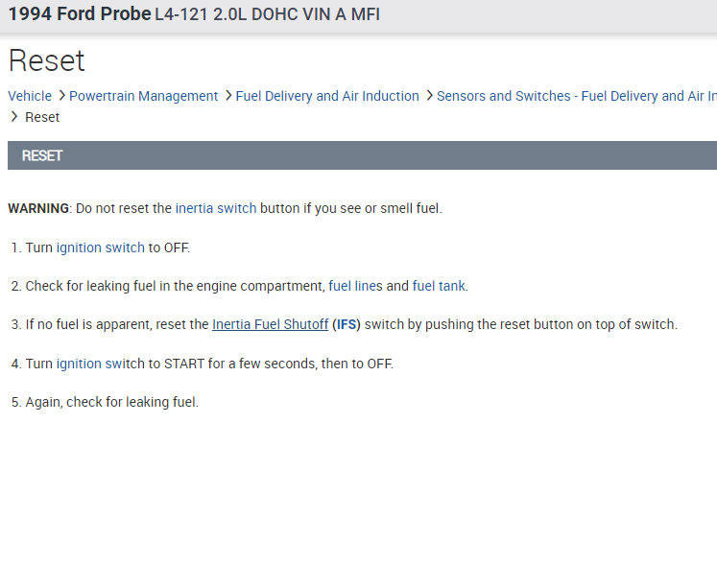The width and height of the screenshot is (717, 588).
Task: Open the fuel tank link
Action: pos(440,286)
